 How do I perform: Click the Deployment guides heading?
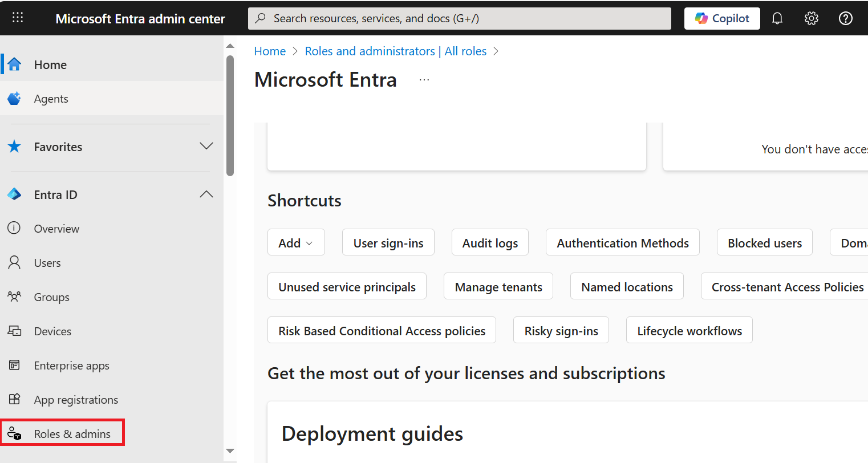(x=372, y=434)
